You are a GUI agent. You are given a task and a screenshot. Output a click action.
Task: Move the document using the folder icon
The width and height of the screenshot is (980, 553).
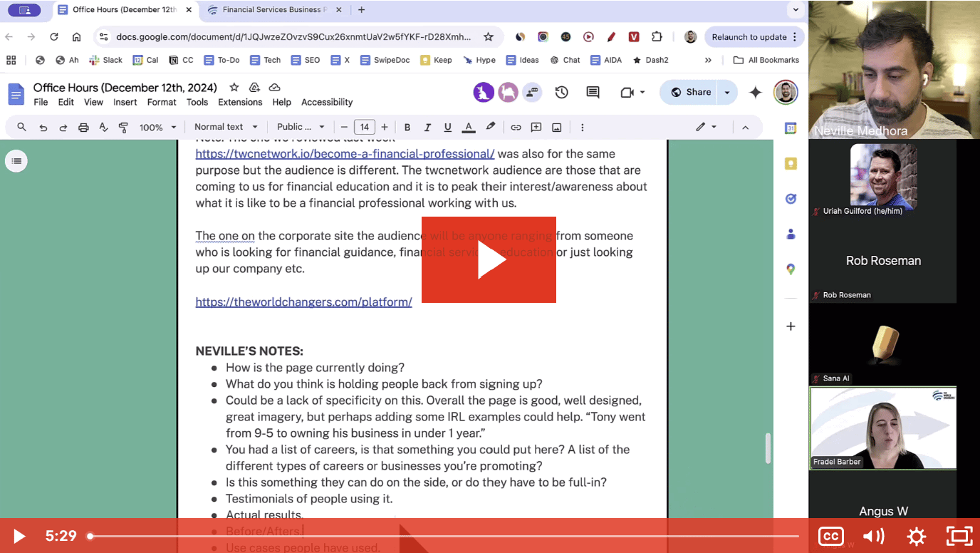click(x=254, y=87)
